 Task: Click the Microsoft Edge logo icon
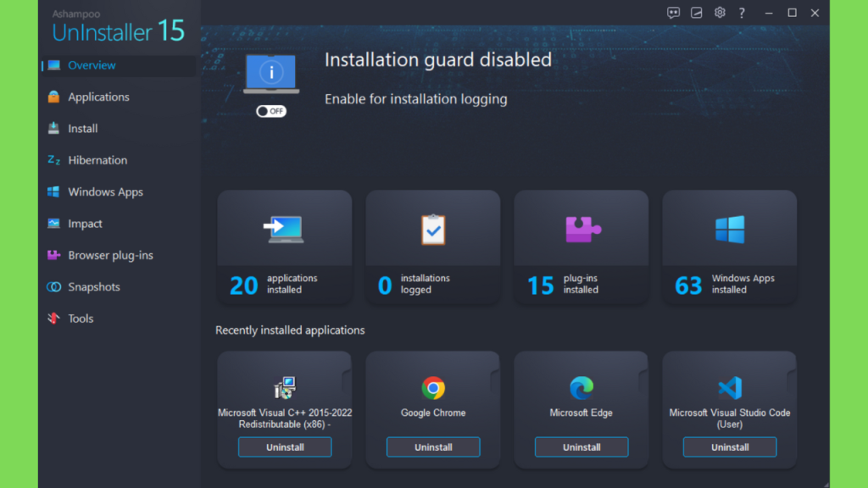coord(581,388)
